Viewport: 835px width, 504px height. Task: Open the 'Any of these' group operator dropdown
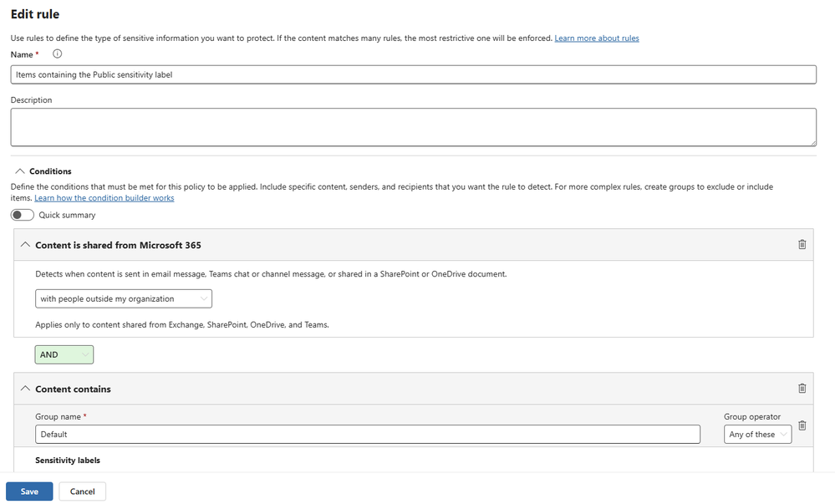[758, 435]
